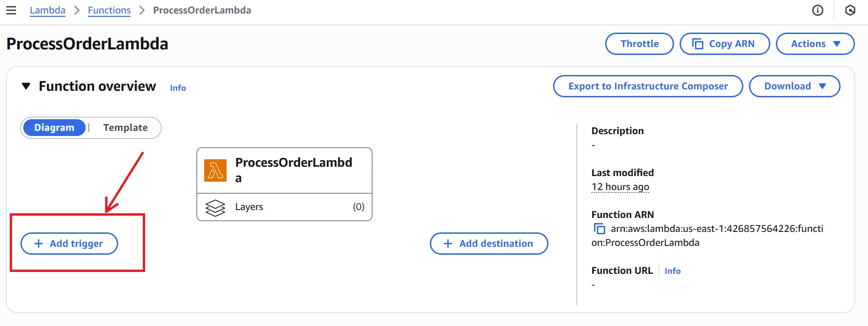Image resolution: width=868 pixels, height=326 pixels.
Task: Click the CloudShell icon in the top bar
Action: [x=850, y=10]
